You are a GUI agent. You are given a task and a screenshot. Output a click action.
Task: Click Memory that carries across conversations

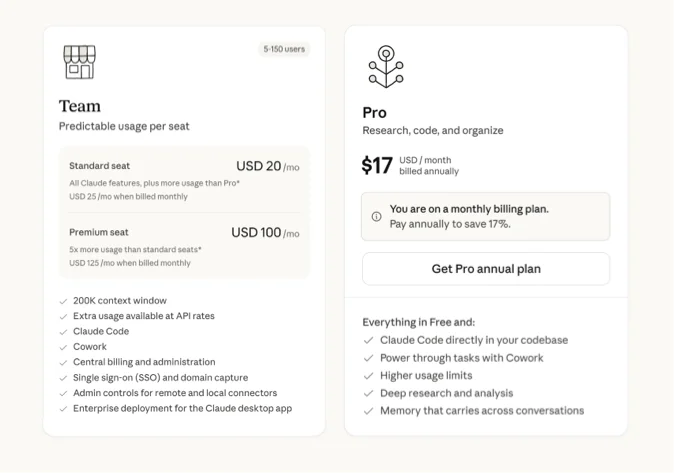coord(481,411)
